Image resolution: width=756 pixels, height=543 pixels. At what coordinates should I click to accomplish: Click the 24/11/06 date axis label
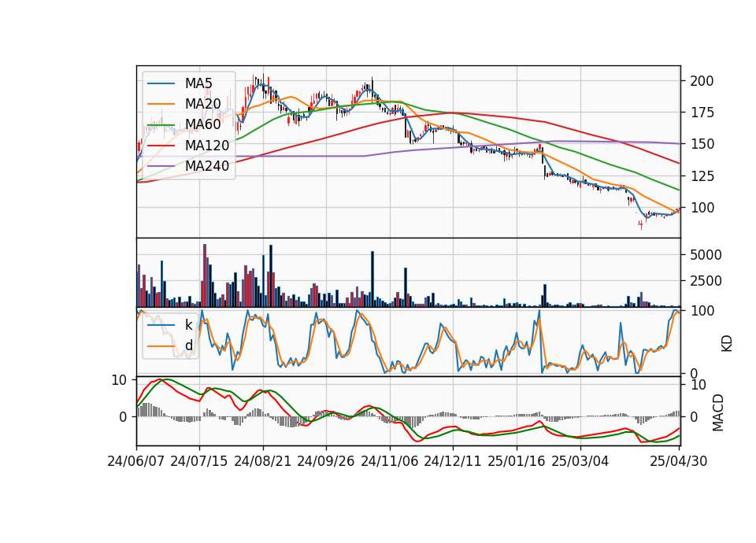click(x=389, y=461)
